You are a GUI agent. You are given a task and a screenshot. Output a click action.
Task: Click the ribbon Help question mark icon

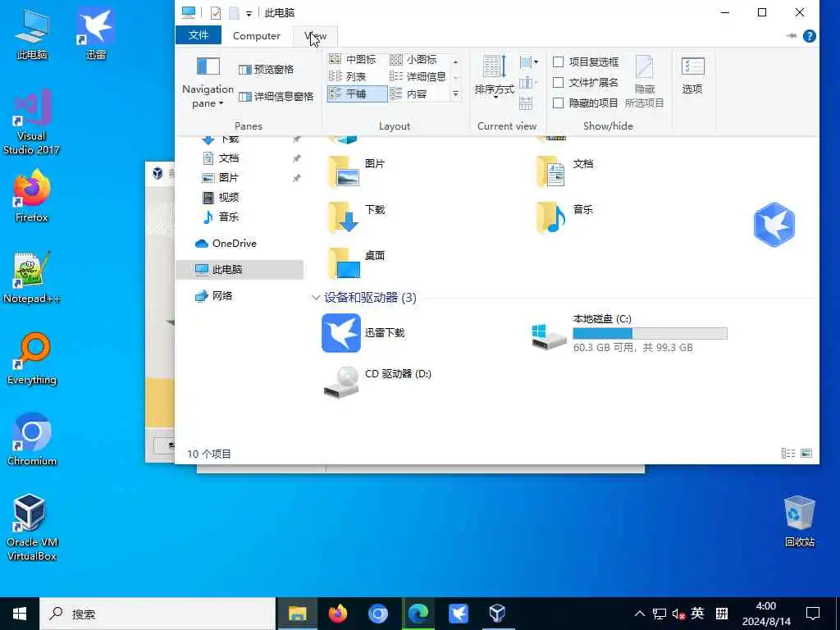point(810,36)
